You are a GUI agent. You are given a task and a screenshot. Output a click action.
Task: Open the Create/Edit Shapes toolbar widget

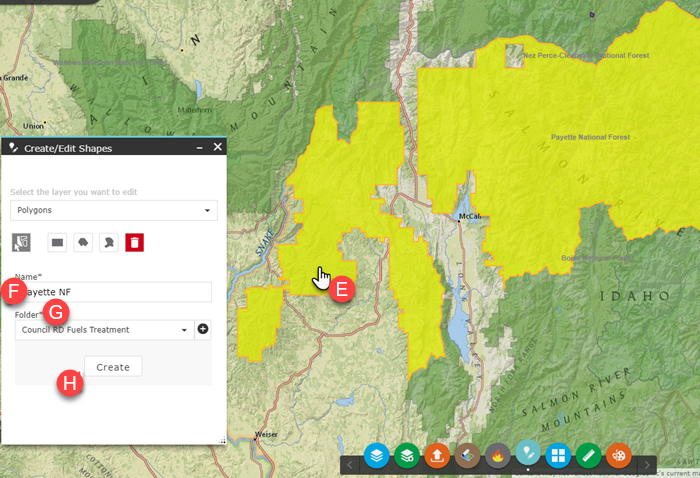528,456
